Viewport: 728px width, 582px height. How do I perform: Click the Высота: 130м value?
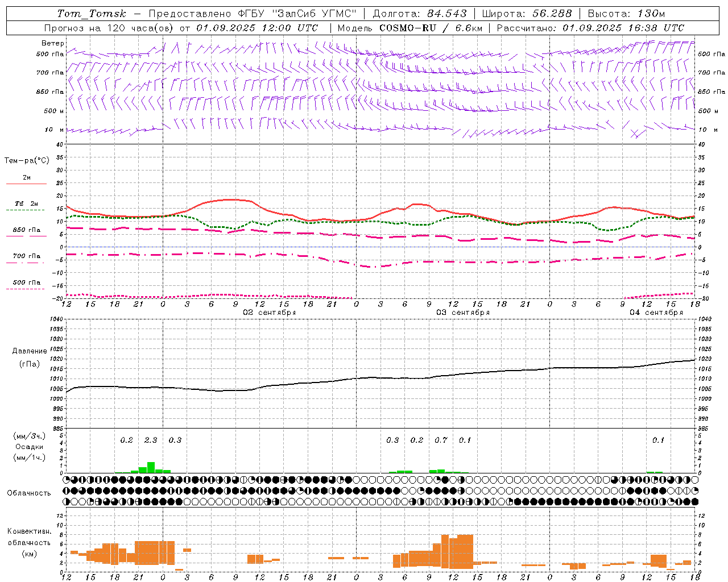tap(626, 14)
